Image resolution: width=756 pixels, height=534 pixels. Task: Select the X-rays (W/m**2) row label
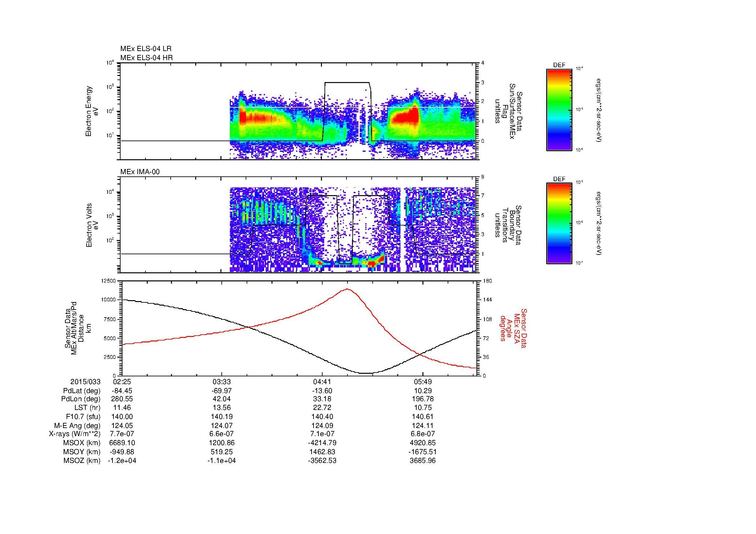pos(75,434)
